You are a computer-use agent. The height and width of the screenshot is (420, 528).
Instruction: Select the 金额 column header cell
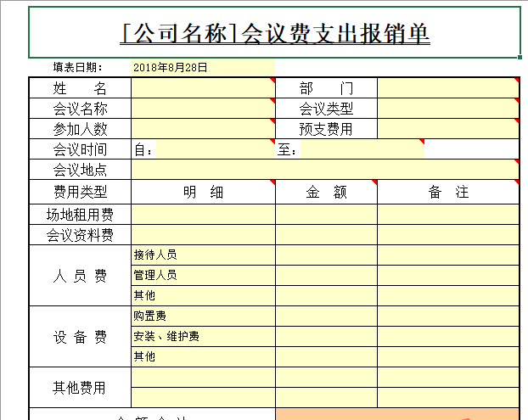tap(326, 193)
